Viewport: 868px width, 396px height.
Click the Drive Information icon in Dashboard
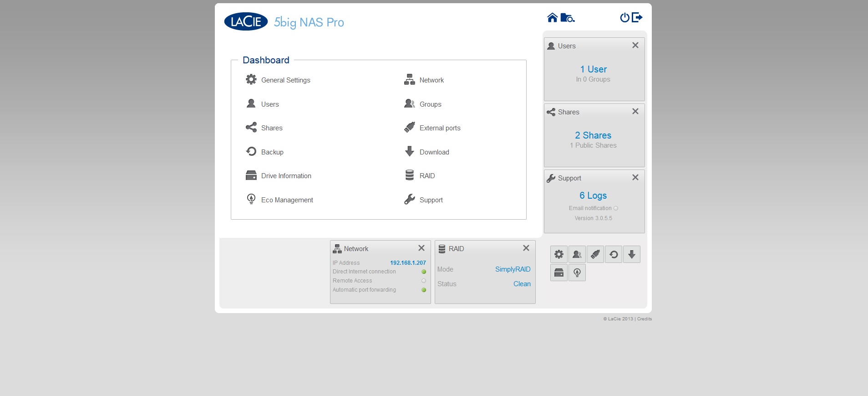(251, 175)
